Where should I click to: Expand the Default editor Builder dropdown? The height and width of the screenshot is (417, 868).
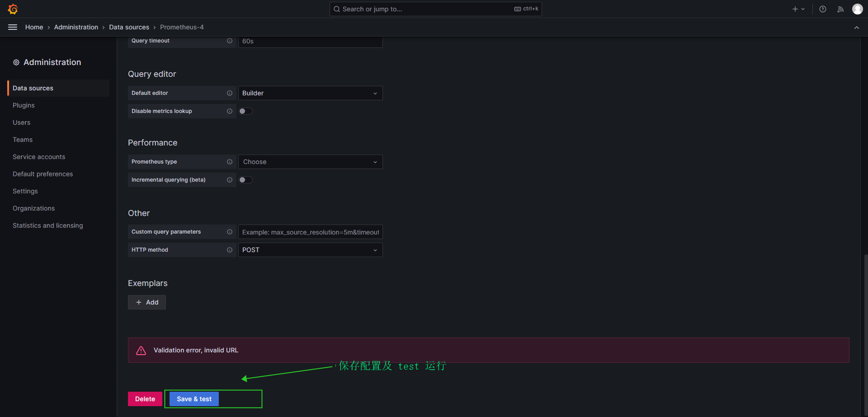[310, 93]
